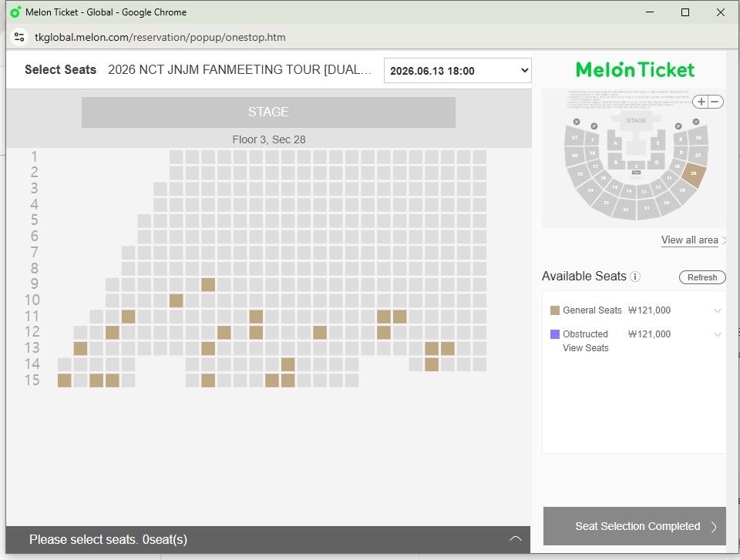The image size is (740, 560).
Task: Select the rightmost available seat in row 11
Action: pos(400,317)
